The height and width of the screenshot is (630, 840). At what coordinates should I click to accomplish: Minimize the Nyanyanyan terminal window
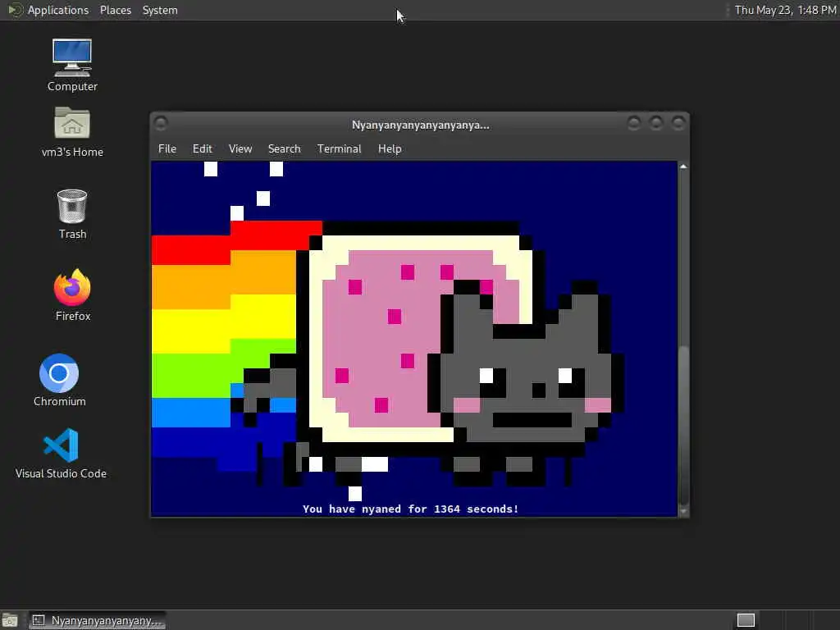(x=634, y=124)
